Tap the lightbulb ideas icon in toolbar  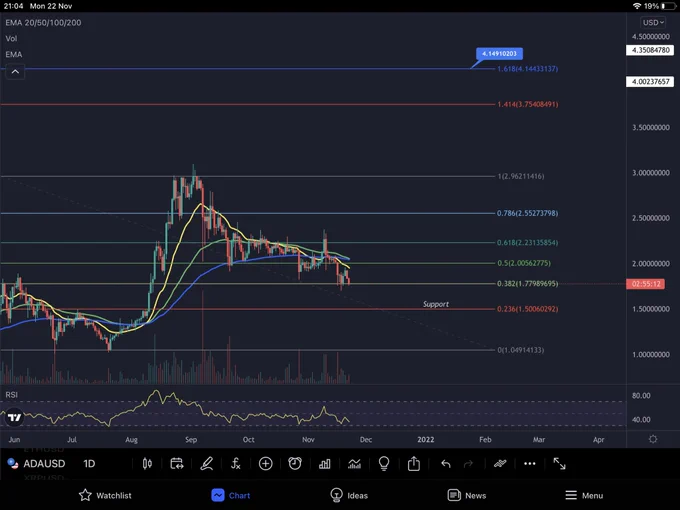[x=384, y=464]
